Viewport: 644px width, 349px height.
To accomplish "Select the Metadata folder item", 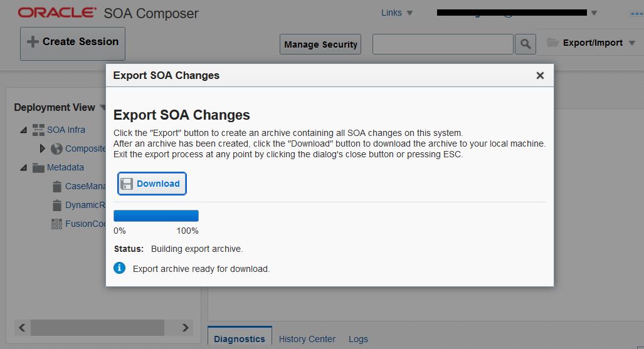I will [x=65, y=167].
